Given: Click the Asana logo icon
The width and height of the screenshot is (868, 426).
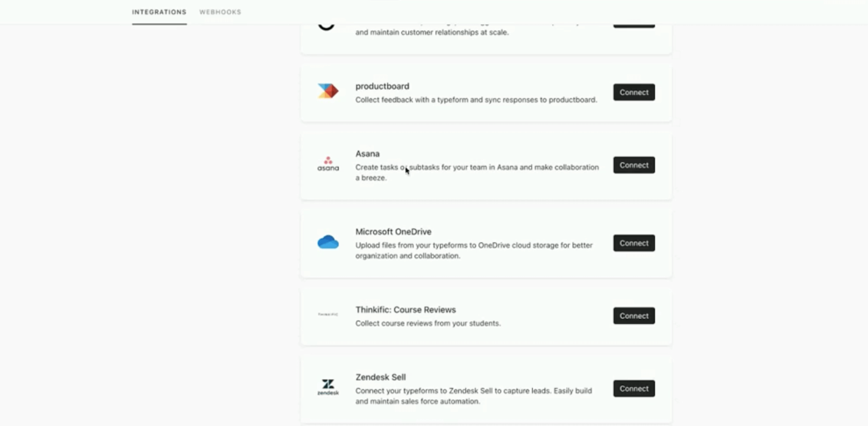Looking at the screenshot, I should point(328,164).
